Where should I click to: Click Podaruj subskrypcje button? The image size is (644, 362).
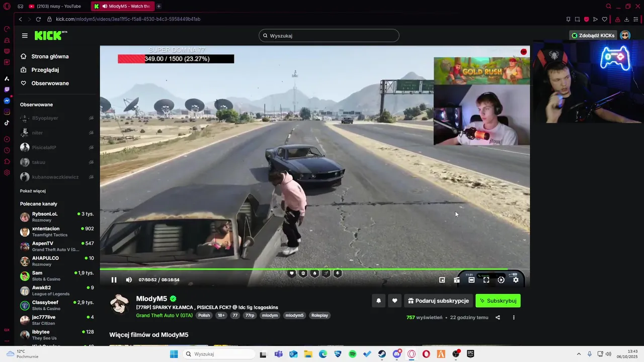click(438, 301)
